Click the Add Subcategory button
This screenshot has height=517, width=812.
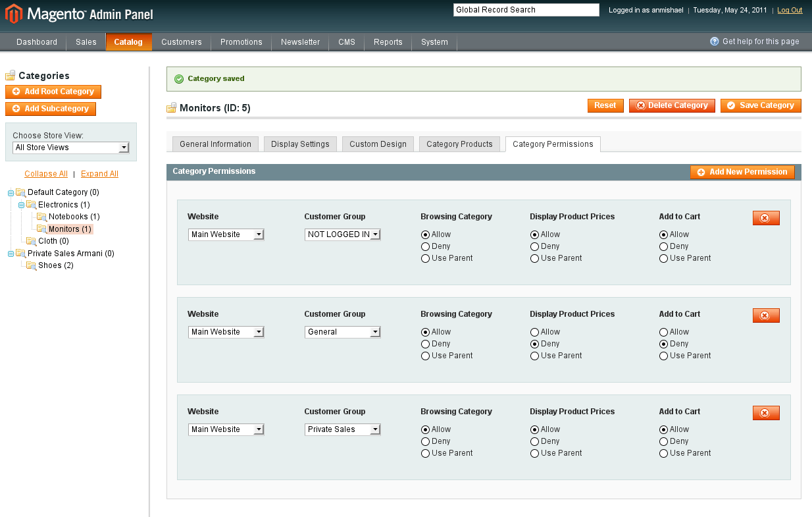tap(51, 109)
